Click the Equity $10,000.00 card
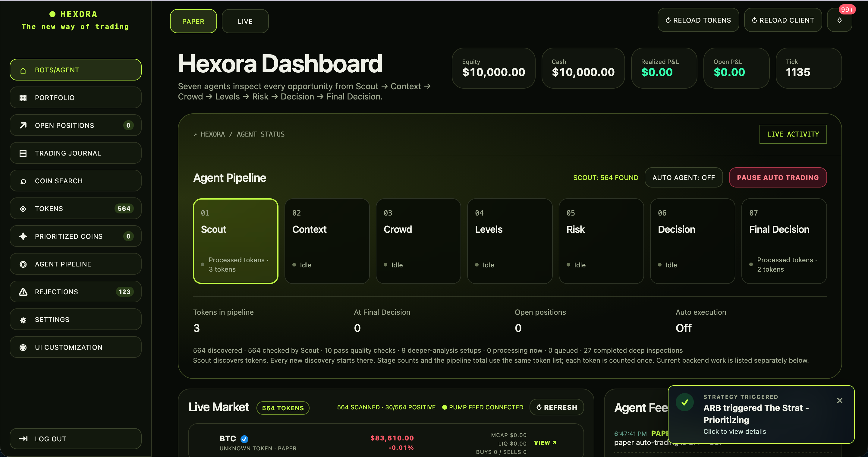 click(x=493, y=68)
